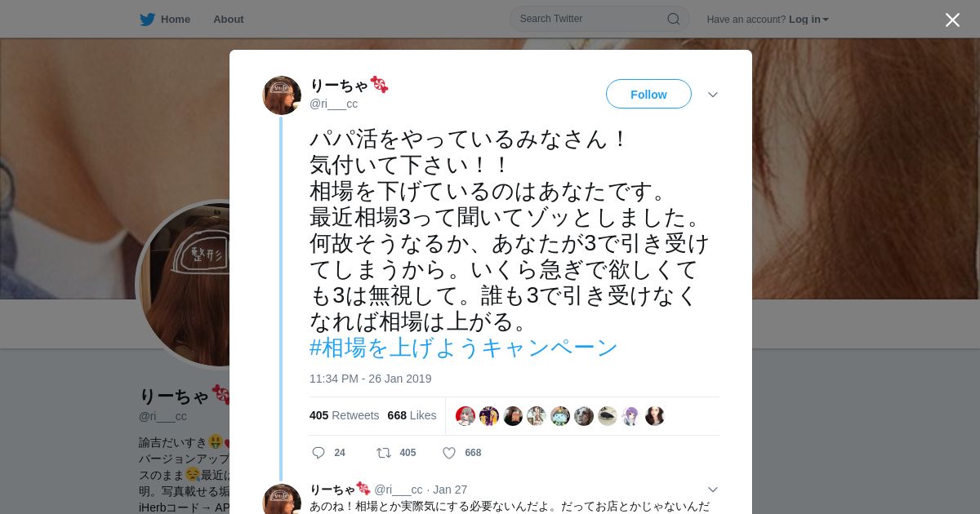The height and width of the screenshot is (514, 980).
Task: Click the first liker's avatar thumbnail
Action: [465, 416]
